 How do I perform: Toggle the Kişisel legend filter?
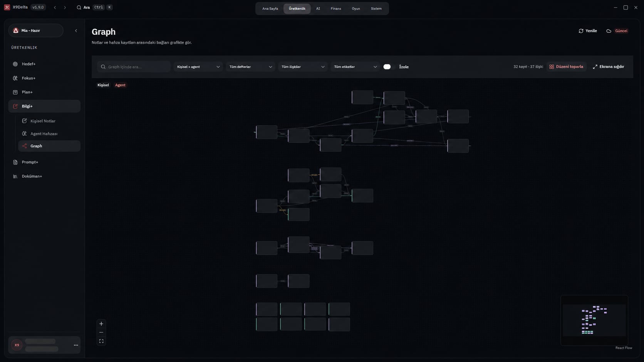103,85
